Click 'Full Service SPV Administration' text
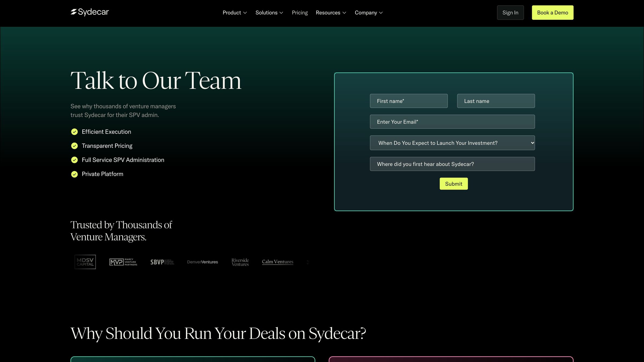Viewport: 644px width, 362px height. click(x=123, y=160)
